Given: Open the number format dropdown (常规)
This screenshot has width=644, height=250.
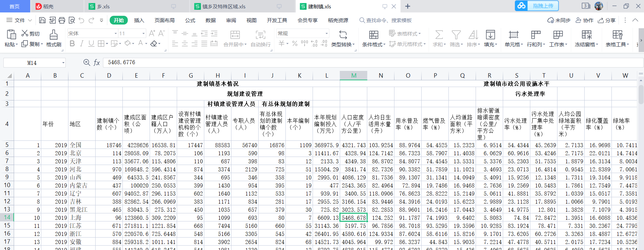Looking at the screenshot, I should pos(326,34).
